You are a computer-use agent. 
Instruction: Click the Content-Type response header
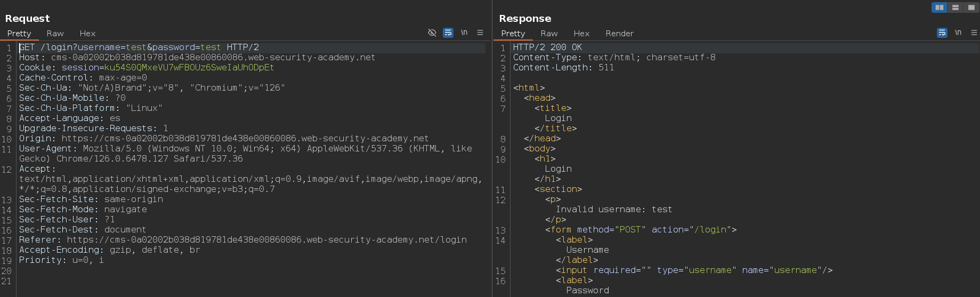(x=614, y=58)
